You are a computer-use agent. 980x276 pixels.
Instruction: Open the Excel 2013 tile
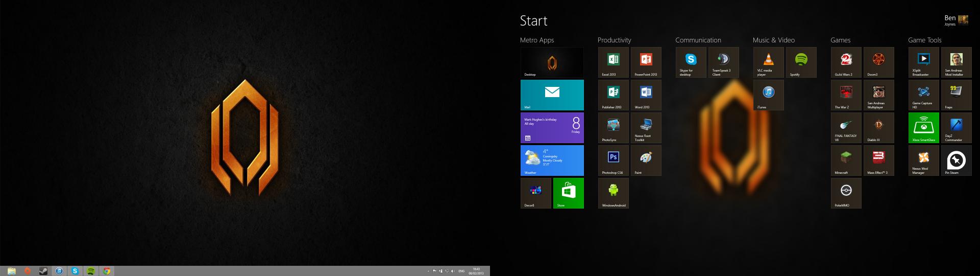pyautogui.click(x=613, y=62)
